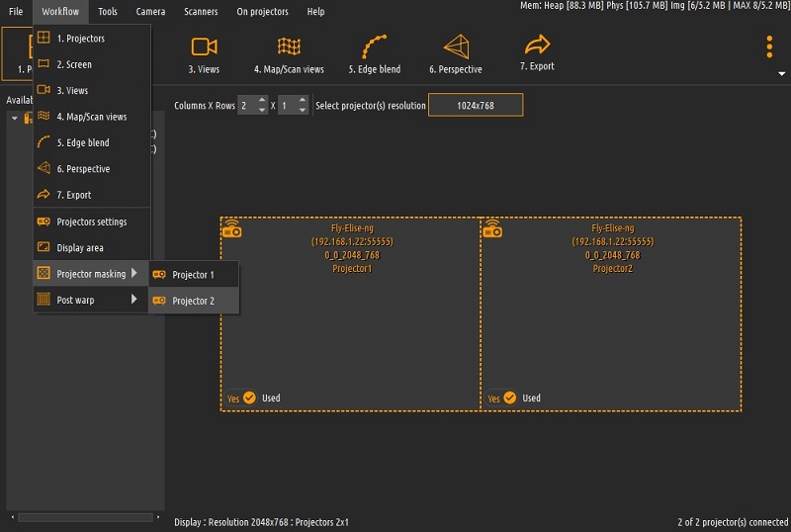This screenshot has width=791, height=532.
Task: Open the File menu
Action: point(16,11)
